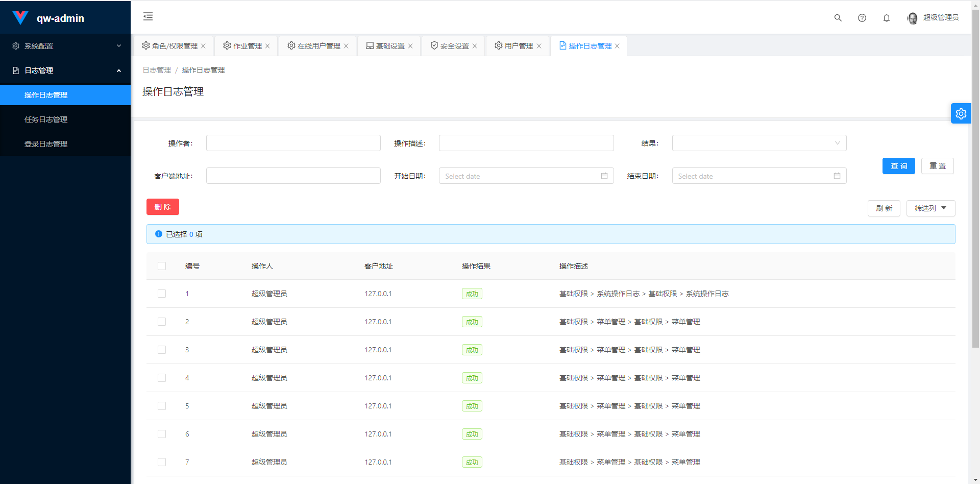Click the qw-admin logo icon

coord(20,18)
